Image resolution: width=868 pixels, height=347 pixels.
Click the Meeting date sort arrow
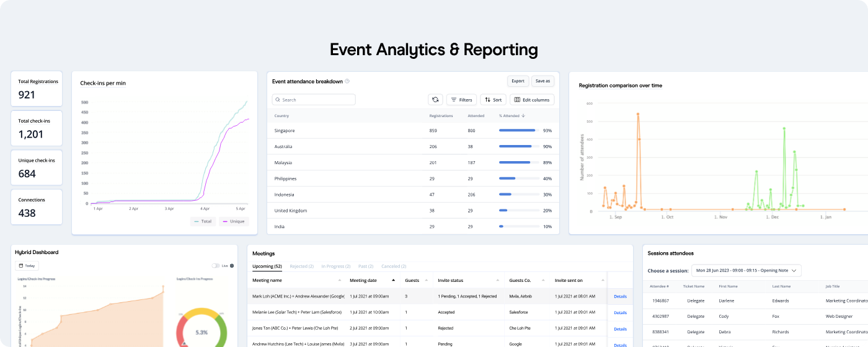[393, 281]
